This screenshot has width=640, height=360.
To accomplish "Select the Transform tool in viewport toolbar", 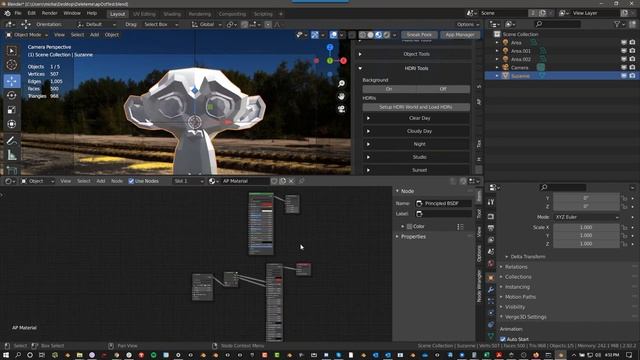I will (11, 124).
